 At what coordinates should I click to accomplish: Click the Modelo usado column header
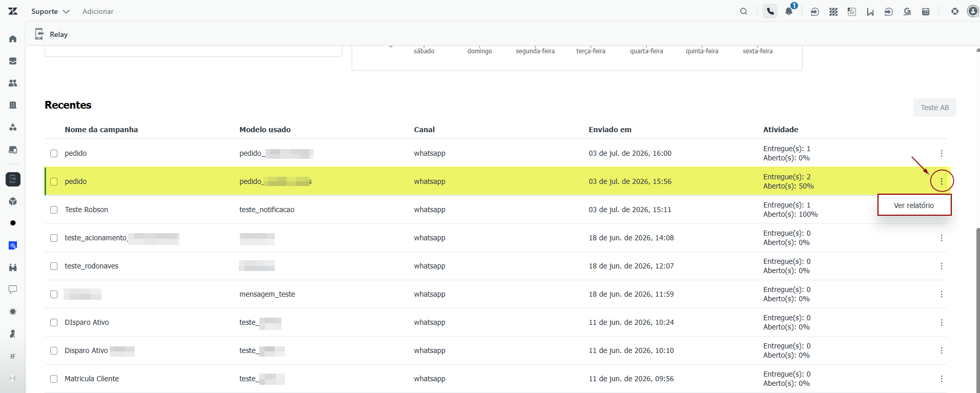[265, 130]
